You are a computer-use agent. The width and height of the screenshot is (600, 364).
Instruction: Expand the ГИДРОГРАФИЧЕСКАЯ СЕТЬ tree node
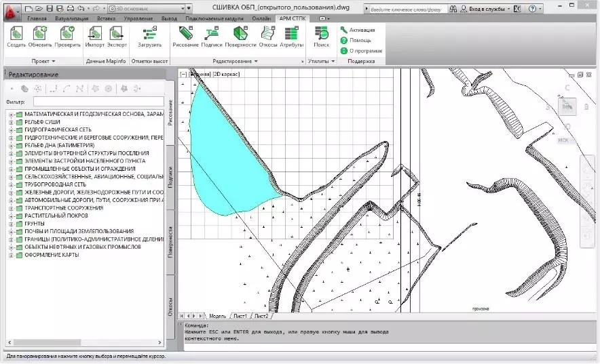[x=11, y=130]
